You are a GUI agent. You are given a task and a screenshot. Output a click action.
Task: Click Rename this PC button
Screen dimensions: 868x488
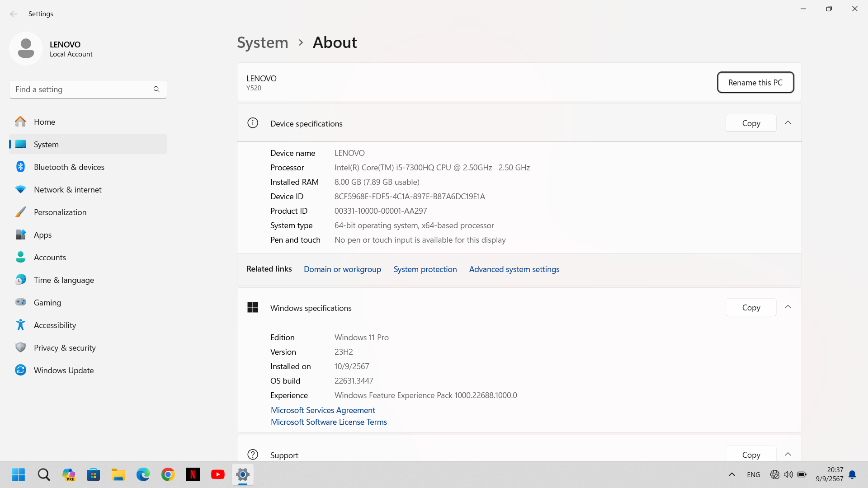(755, 82)
